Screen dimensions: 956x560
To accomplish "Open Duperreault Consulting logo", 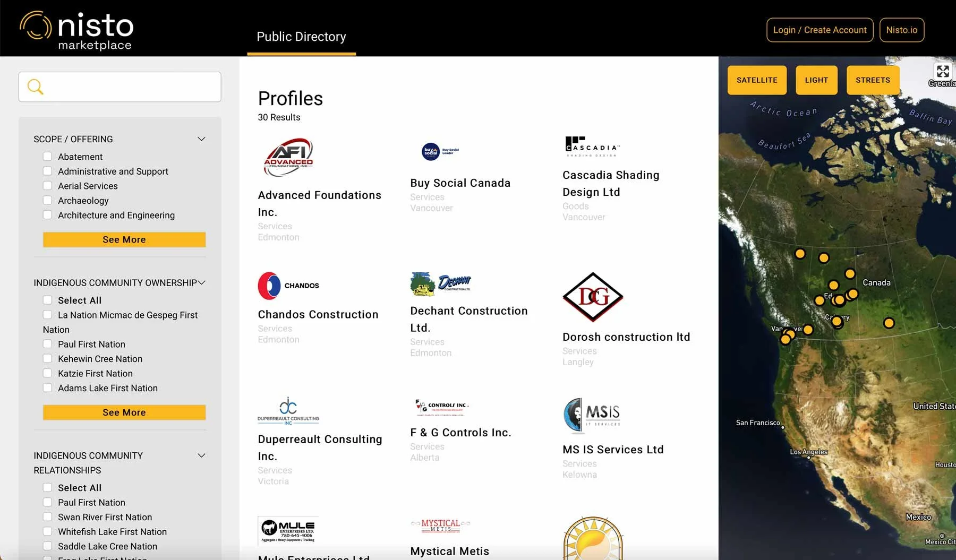I will pyautogui.click(x=288, y=411).
